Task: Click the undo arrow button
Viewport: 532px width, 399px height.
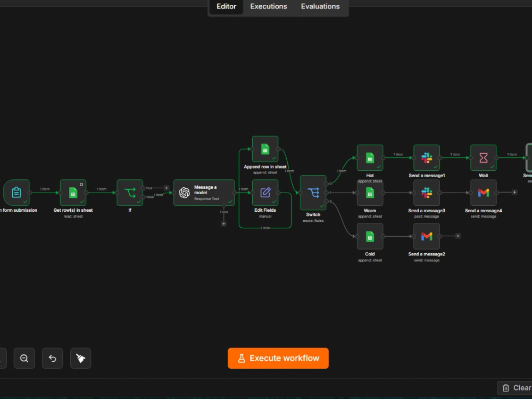Action: pyautogui.click(x=52, y=358)
